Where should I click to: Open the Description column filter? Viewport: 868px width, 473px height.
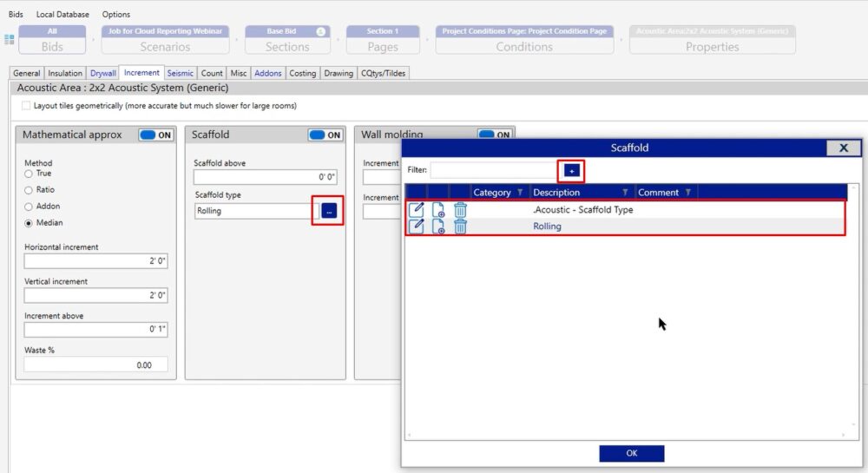[624, 193]
